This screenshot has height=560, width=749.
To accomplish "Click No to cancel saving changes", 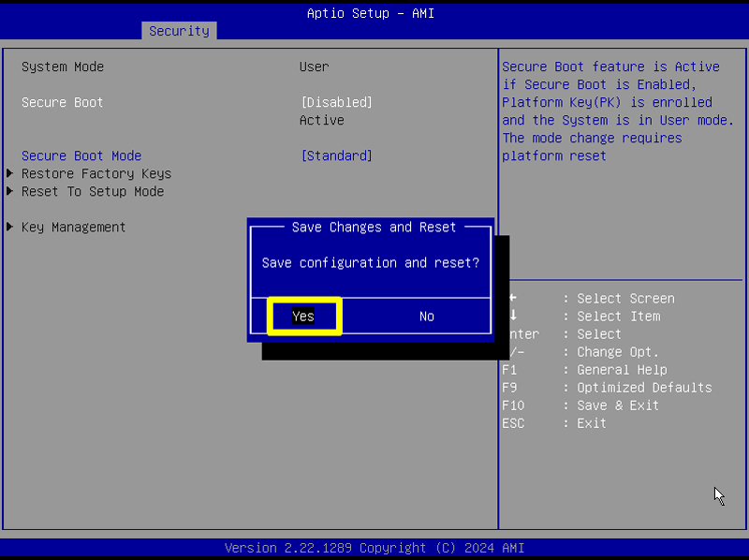I will (x=426, y=316).
